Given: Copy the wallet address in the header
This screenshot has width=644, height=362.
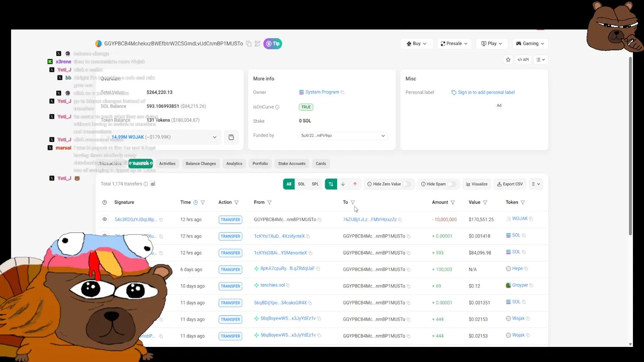Looking at the screenshot, I should coord(249,44).
